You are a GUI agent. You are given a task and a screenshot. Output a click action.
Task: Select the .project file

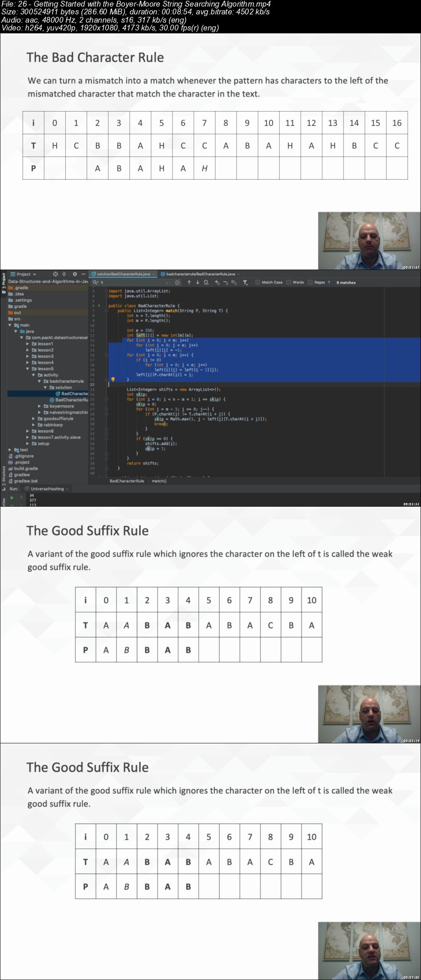point(19,462)
